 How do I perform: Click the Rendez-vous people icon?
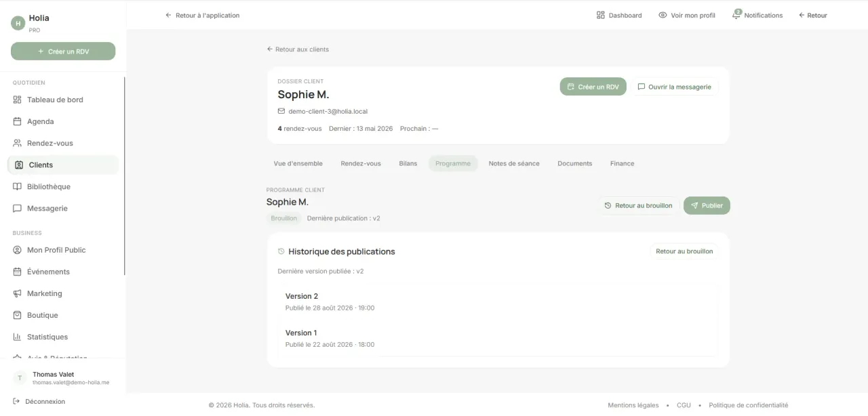pyautogui.click(x=18, y=143)
